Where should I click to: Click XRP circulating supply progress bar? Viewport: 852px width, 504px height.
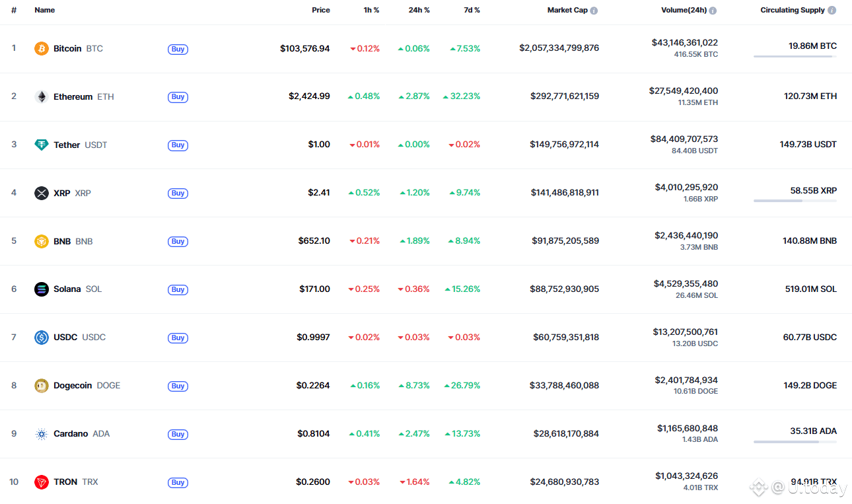point(795,201)
